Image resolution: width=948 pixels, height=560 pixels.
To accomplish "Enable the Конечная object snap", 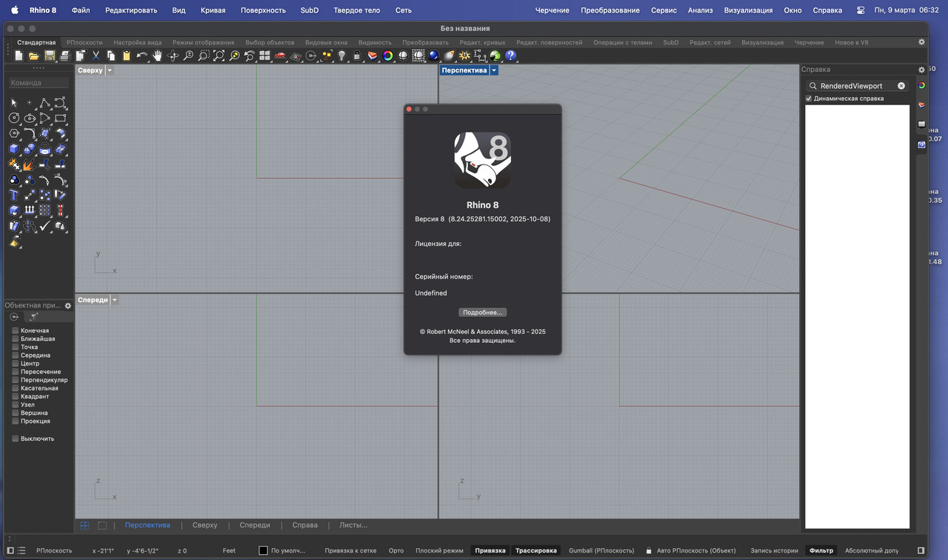I will (15, 330).
